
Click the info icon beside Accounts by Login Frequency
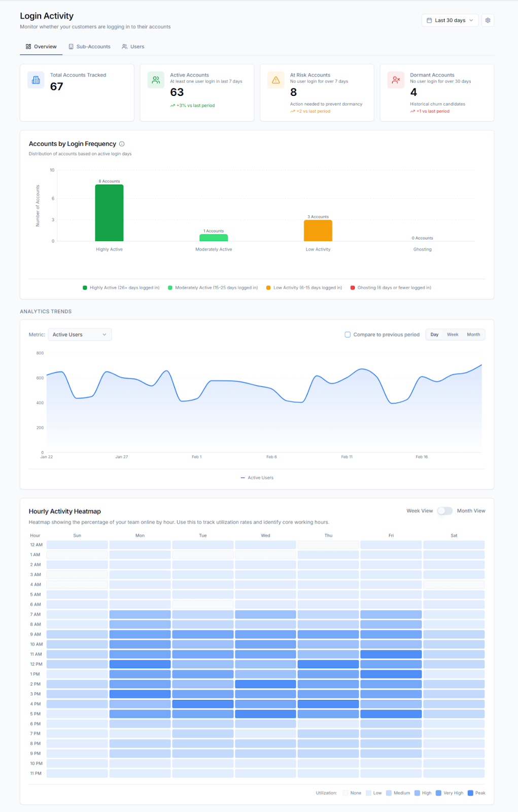pos(122,144)
